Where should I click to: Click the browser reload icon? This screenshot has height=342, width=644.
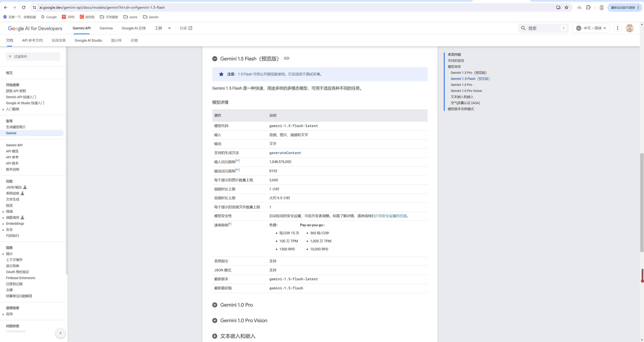click(x=23, y=8)
